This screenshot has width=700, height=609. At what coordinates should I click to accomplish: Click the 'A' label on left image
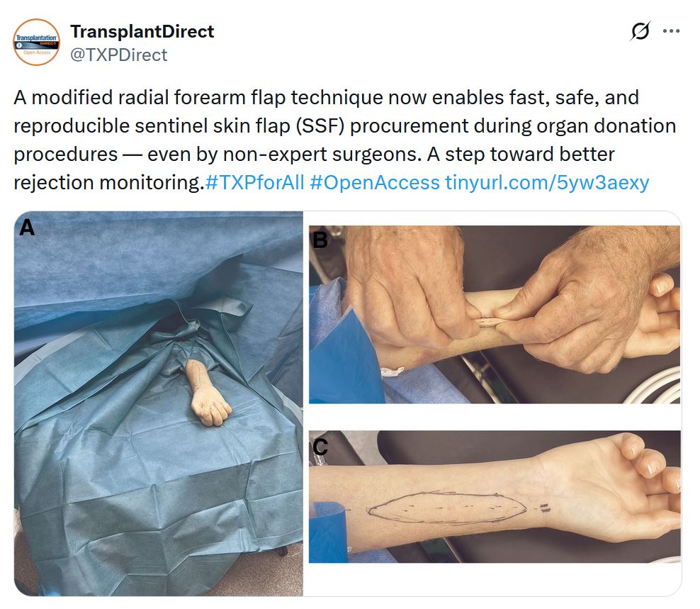pos(27,228)
